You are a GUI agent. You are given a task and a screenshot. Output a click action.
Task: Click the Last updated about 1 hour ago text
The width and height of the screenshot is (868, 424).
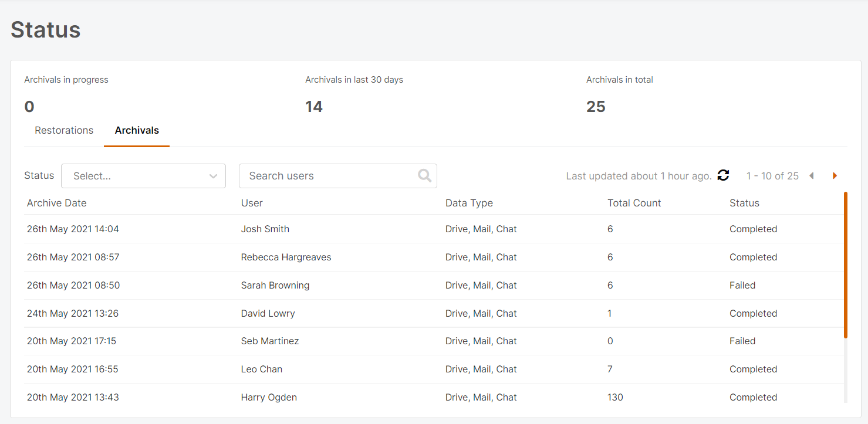coord(639,176)
